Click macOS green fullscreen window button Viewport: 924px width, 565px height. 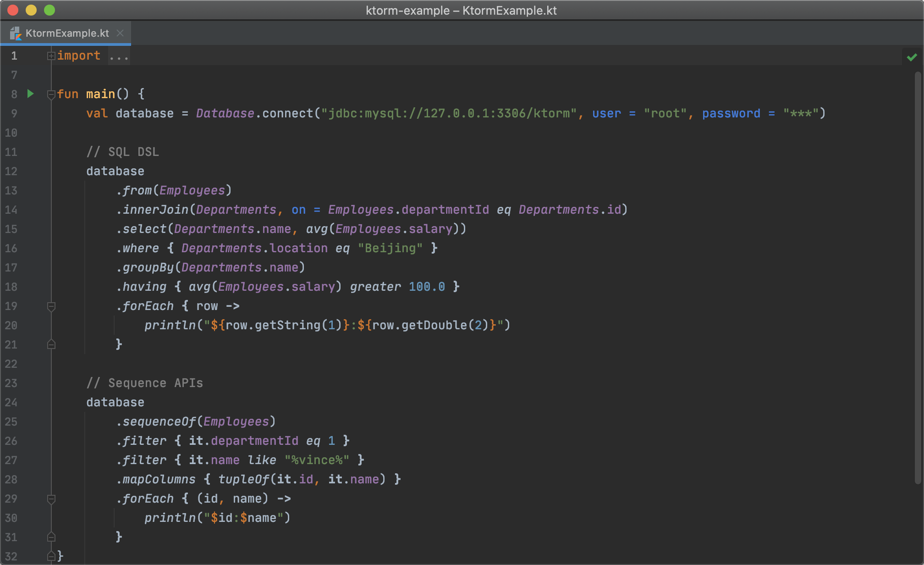[49, 10]
